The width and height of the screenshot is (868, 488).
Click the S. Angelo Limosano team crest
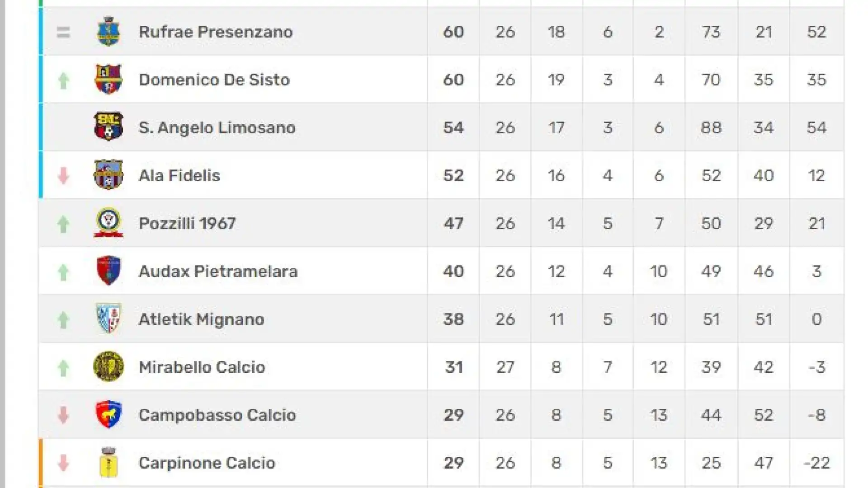[x=108, y=127]
